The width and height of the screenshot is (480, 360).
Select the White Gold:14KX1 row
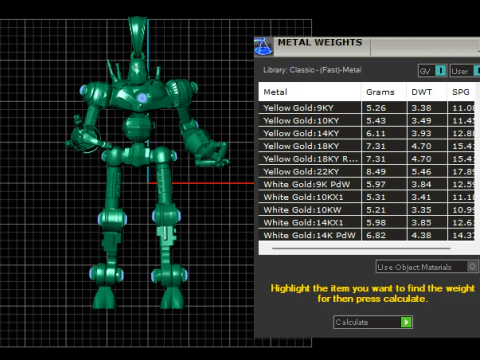[x=367, y=222]
